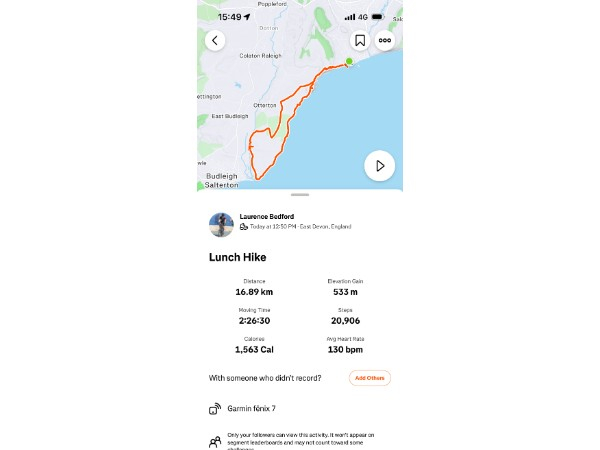
Task: Tap the hike shoe activity-type icon
Action: [244, 227]
